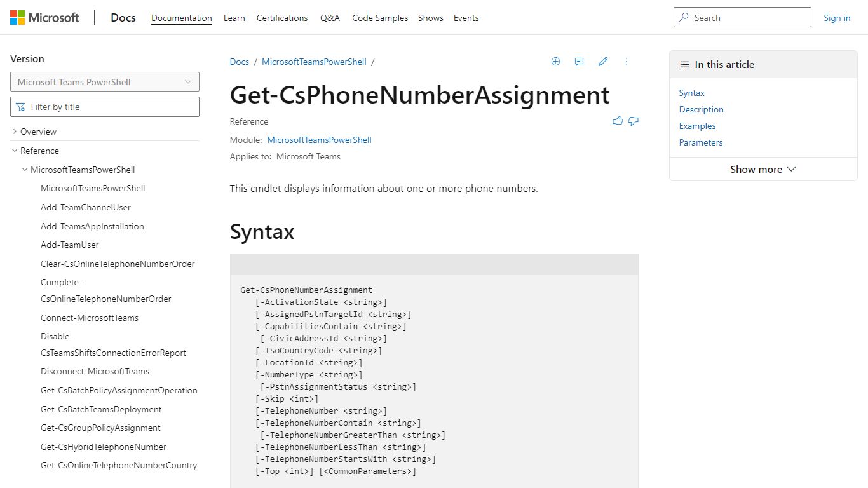This screenshot has width=868, height=488.
Task: Open the Events menu item
Action: [x=466, y=18]
